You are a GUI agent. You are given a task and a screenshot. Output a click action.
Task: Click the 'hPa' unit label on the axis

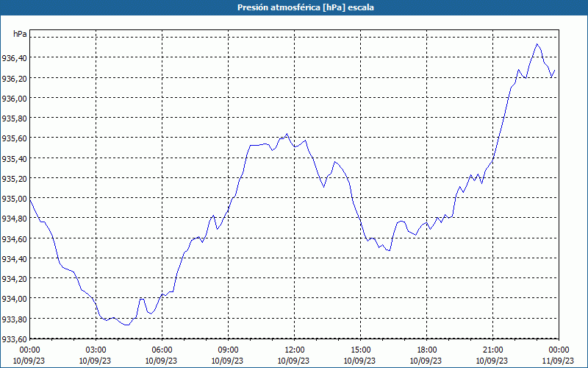[x=20, y=34]
